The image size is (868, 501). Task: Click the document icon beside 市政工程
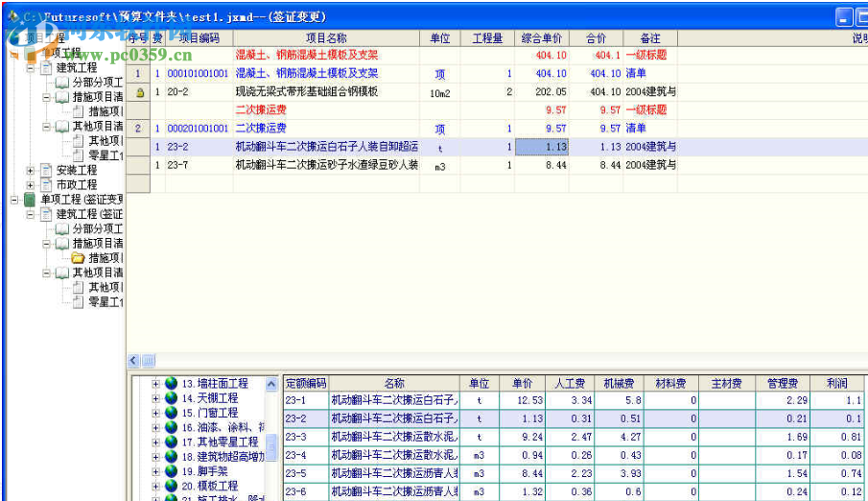coord(46,184)
